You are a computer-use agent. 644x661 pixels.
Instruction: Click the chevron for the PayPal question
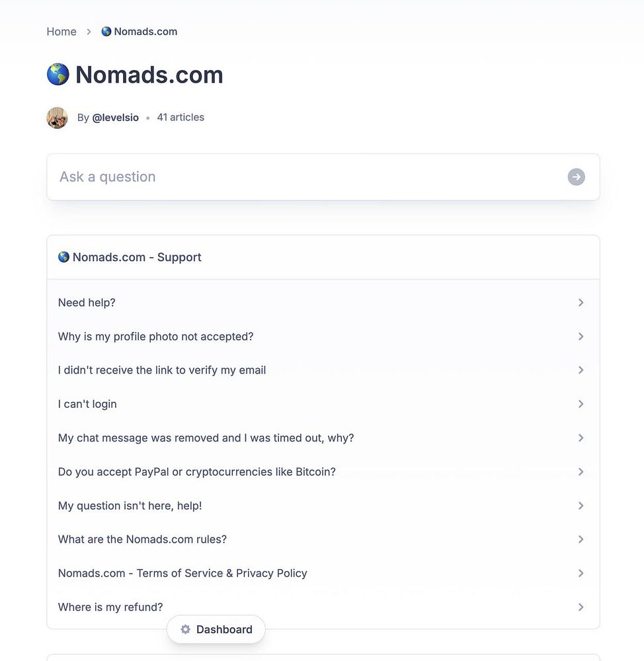[581, 472]
